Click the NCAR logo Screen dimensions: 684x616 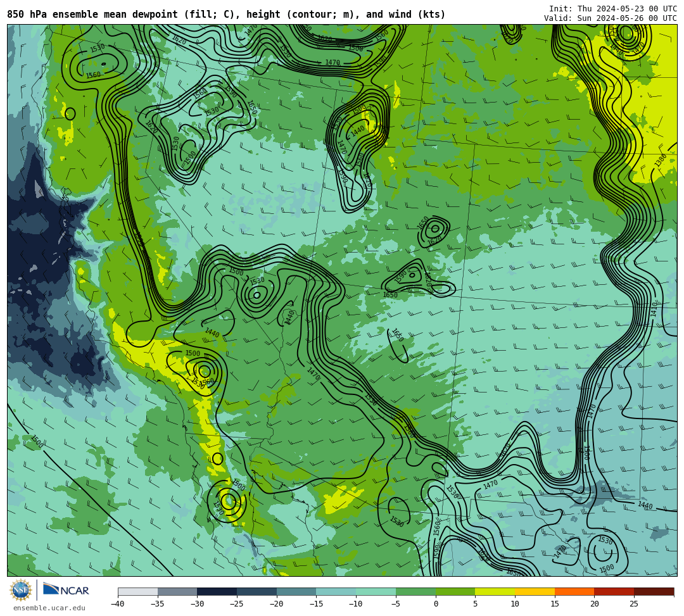coord(66,590)
